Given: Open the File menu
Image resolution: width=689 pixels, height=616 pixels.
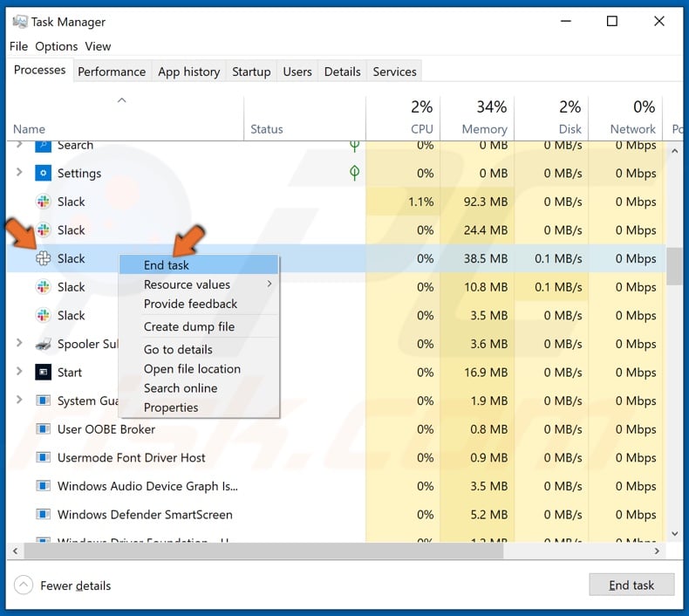Looking at the screenshot, I should click(18, 46).
